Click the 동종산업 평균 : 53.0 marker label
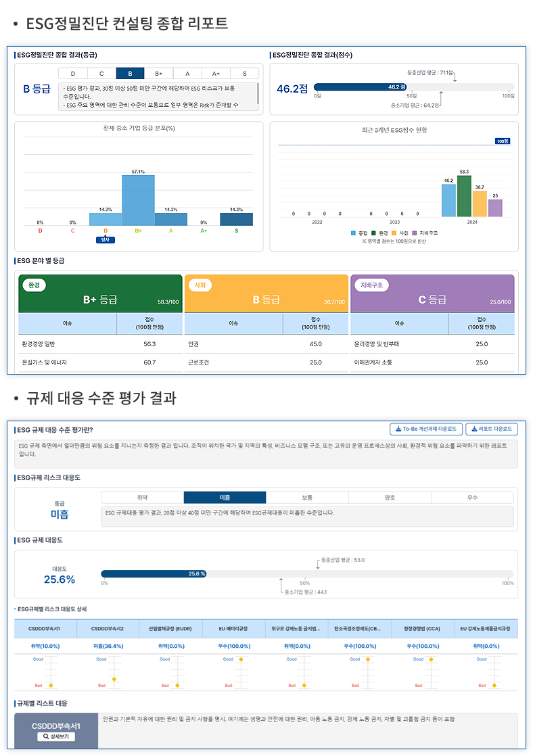 click(x=343, y=561)
